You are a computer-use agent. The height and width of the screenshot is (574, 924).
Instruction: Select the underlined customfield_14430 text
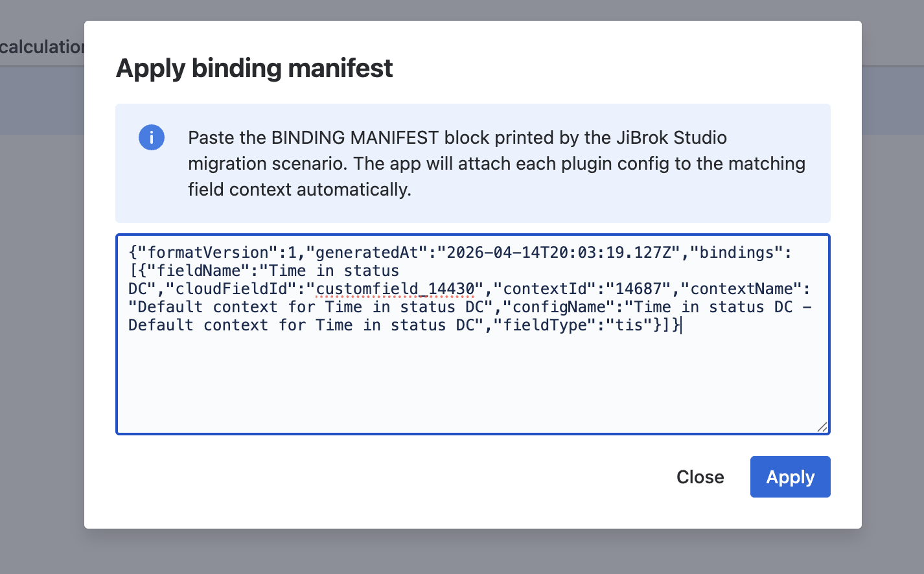point(394,288)
